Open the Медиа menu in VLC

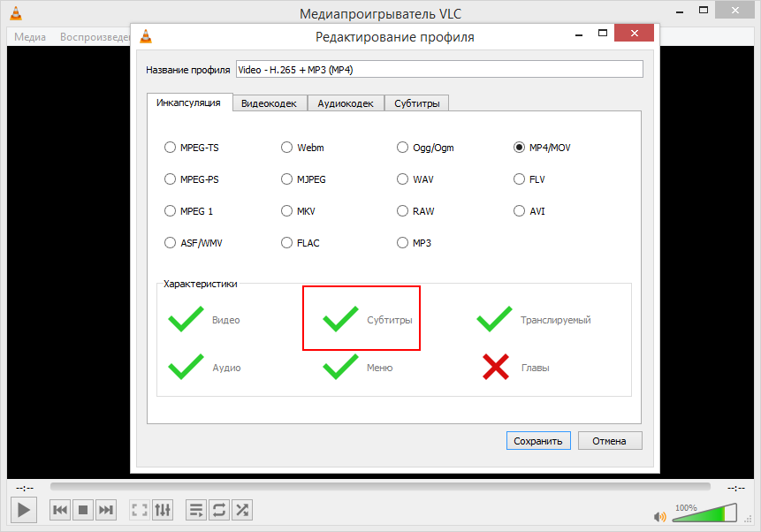pyautogui.click(x=30, y=37)
